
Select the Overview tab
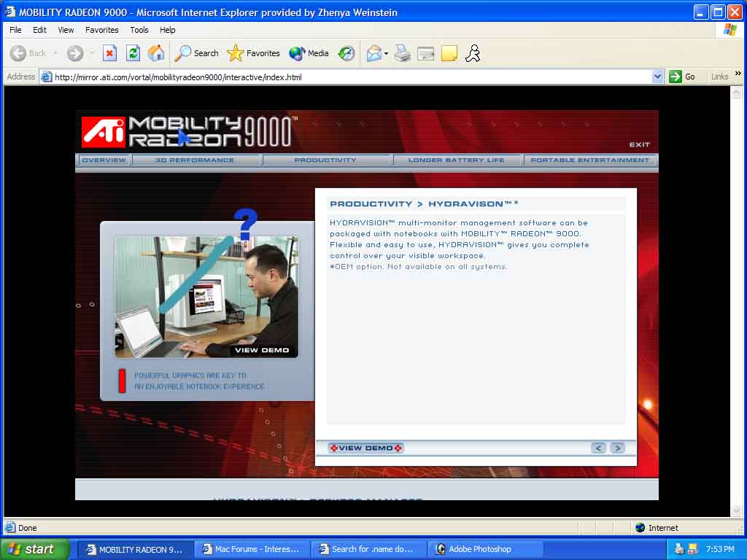click(x=104, y=160)
